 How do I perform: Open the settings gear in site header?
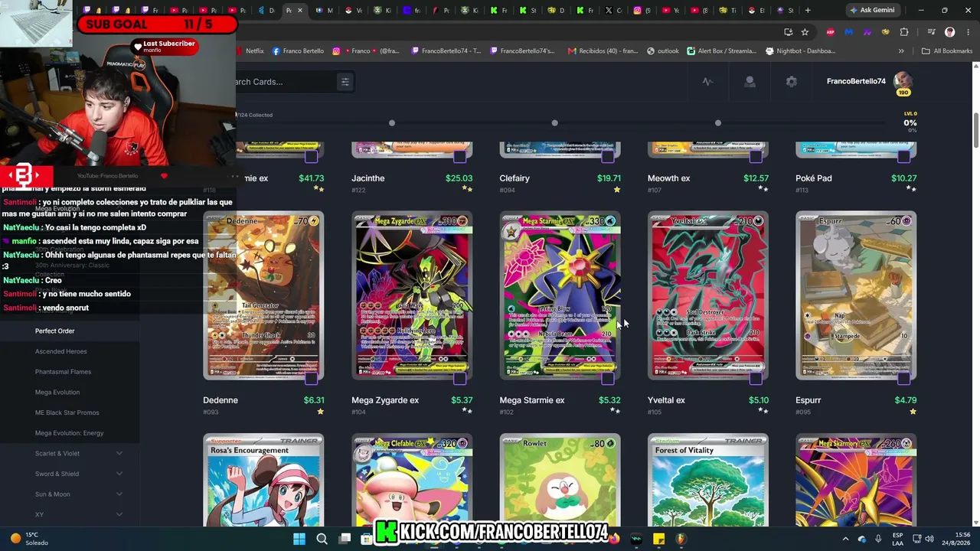792,82
